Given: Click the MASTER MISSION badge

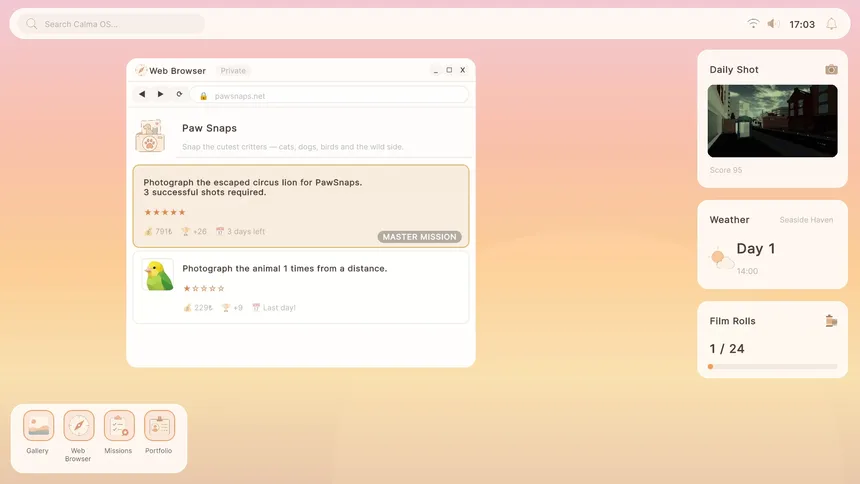Looking at the screenshot, I should coord(419,237).
